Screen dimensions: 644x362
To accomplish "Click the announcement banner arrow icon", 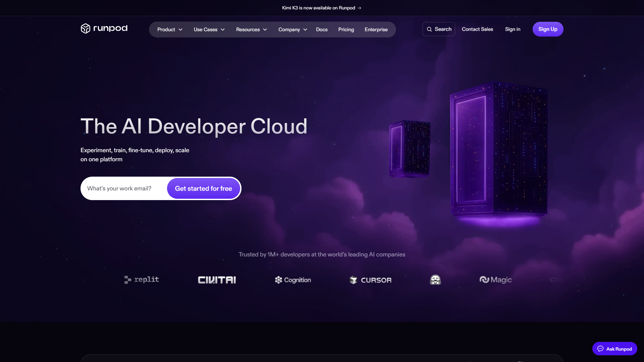I will (x=359, y=8).
